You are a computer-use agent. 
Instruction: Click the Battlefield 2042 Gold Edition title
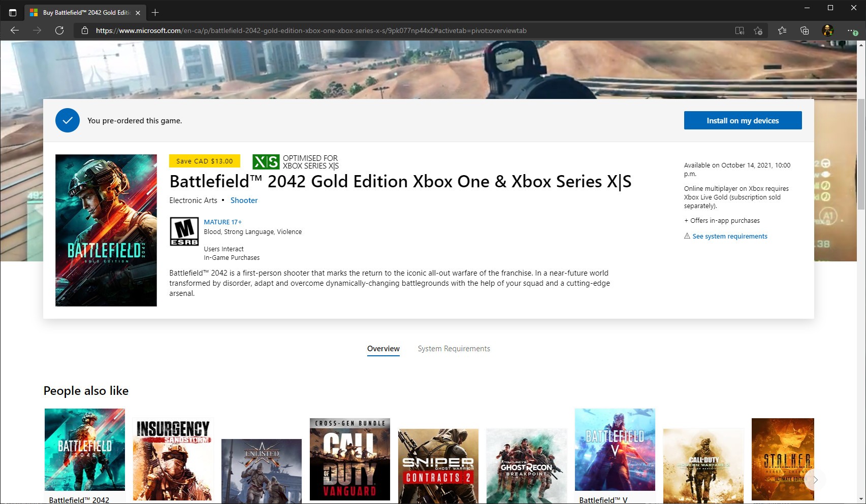click(400, 181)
